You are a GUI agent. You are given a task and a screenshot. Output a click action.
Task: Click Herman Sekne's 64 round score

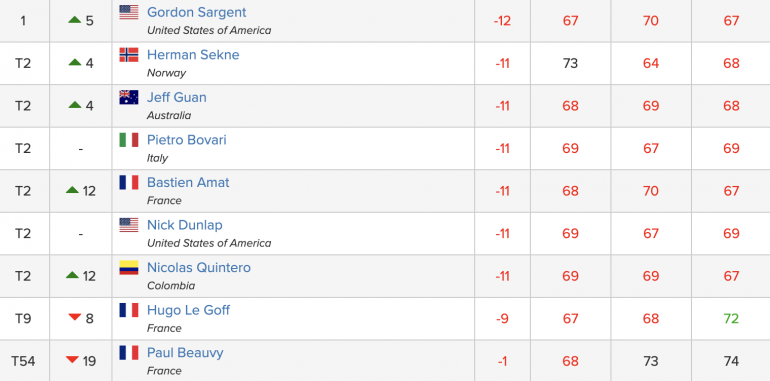point(651,63)
